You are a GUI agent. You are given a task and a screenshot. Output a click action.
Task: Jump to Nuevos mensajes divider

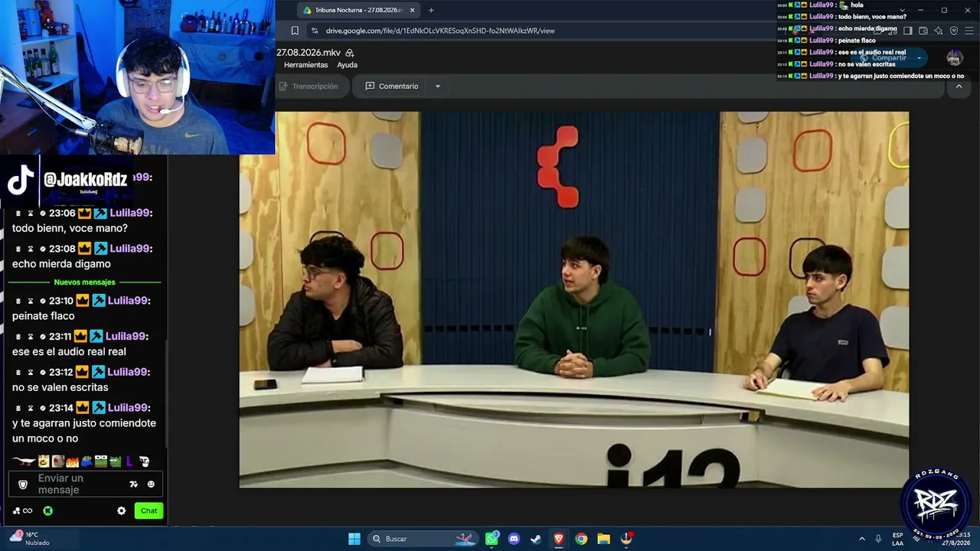(x=84, y=282)
